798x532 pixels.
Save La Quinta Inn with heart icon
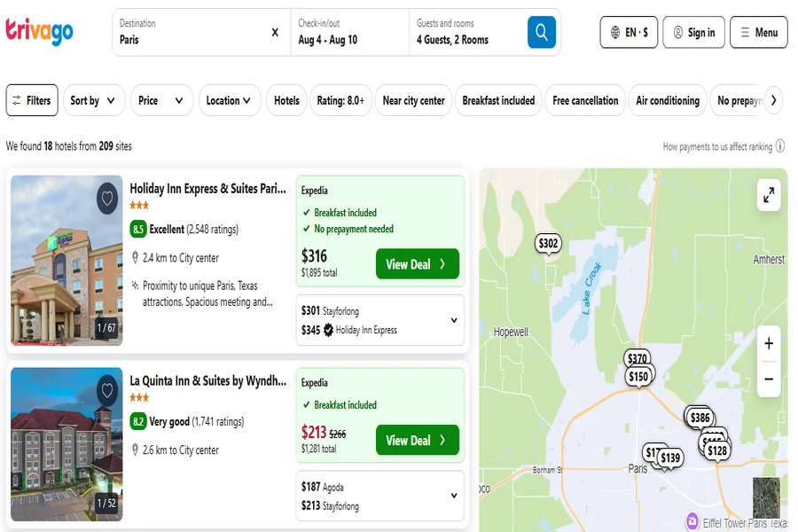pyautogui.click(x=107, y=390)
